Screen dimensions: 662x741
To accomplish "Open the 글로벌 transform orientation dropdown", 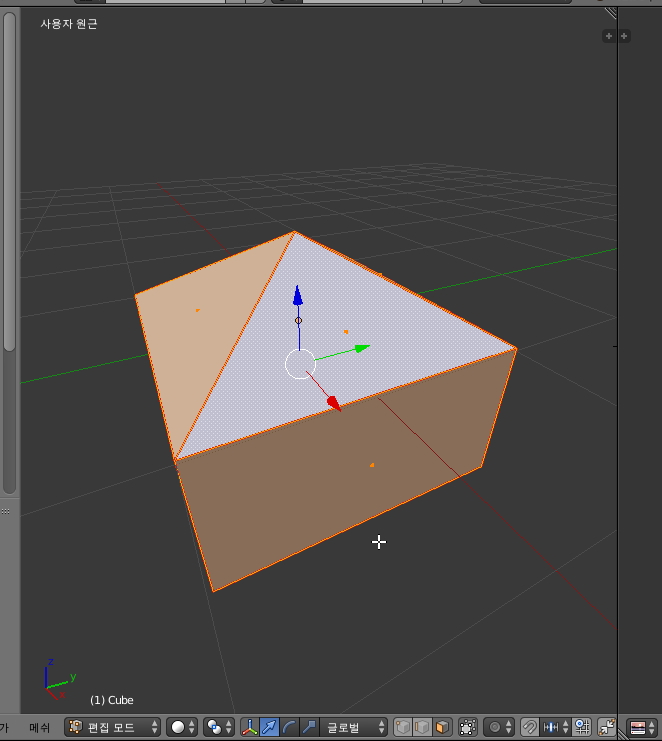I will pos(354,727).
